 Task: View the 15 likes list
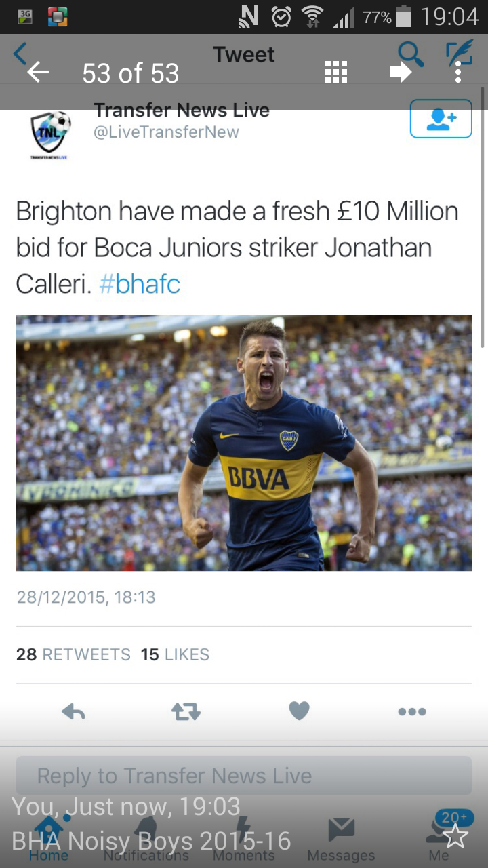pos(175,654)
